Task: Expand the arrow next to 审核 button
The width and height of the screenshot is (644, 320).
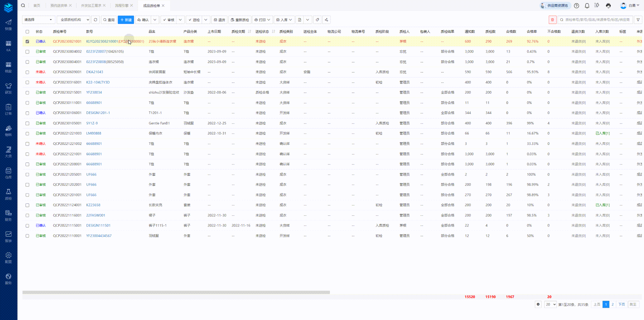Action: 180,20
